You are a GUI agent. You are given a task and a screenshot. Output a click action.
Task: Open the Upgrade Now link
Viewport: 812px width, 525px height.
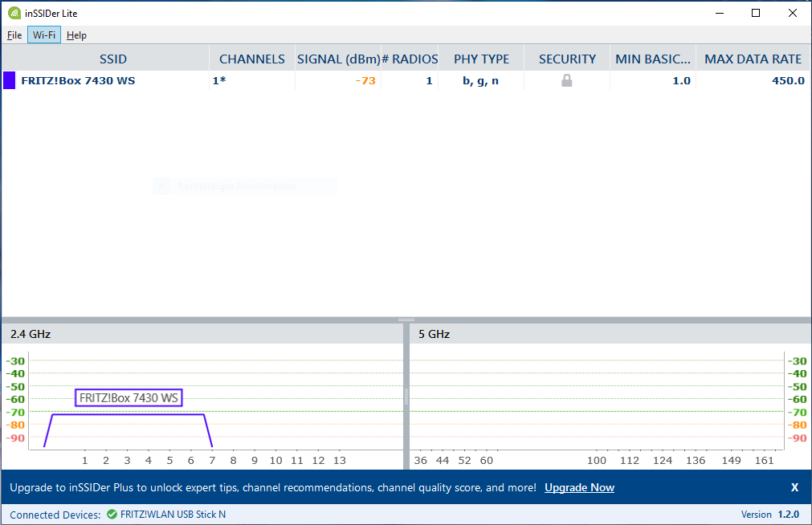tap(579, 487)
